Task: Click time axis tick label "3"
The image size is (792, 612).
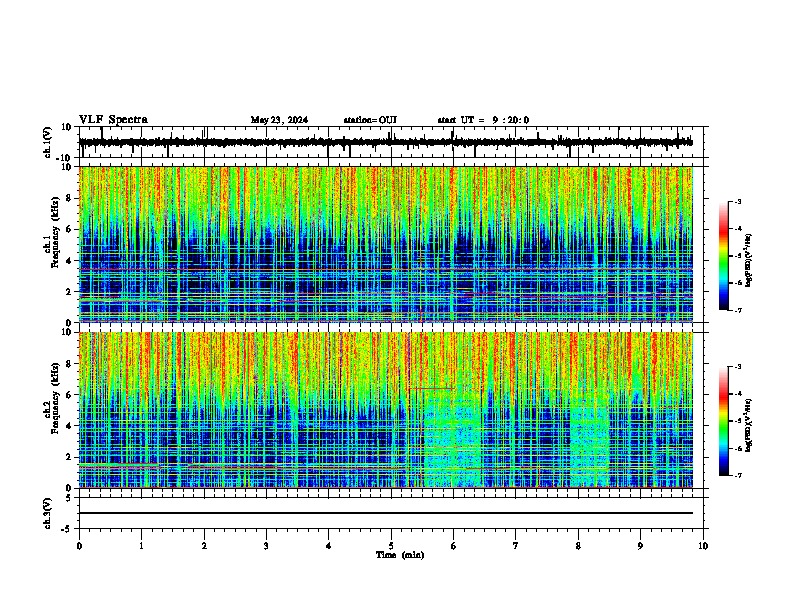Action: [266, 546]
